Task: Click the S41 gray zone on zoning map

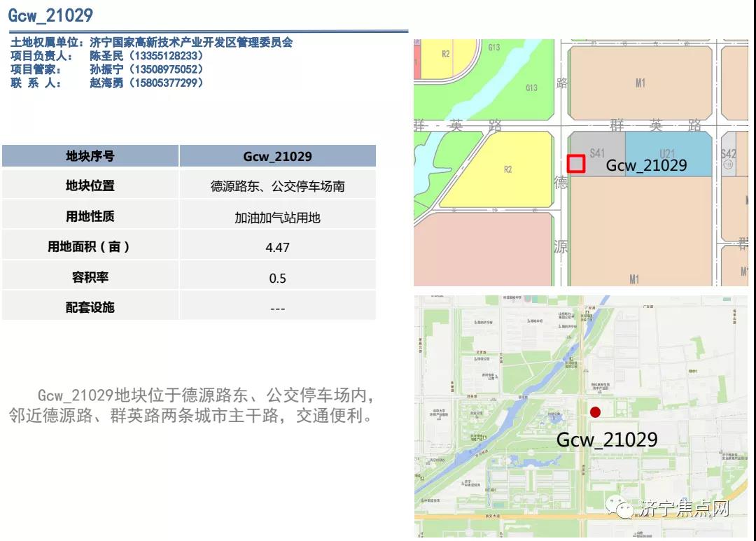Action: click(597, 153)
